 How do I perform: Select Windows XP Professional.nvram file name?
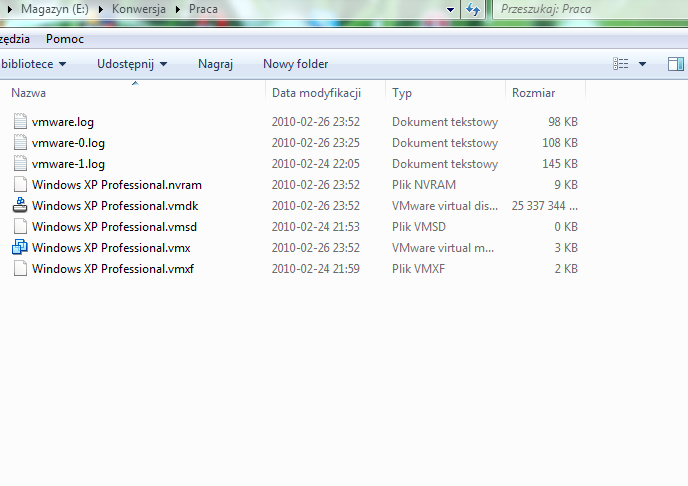[x=117, y=185]
